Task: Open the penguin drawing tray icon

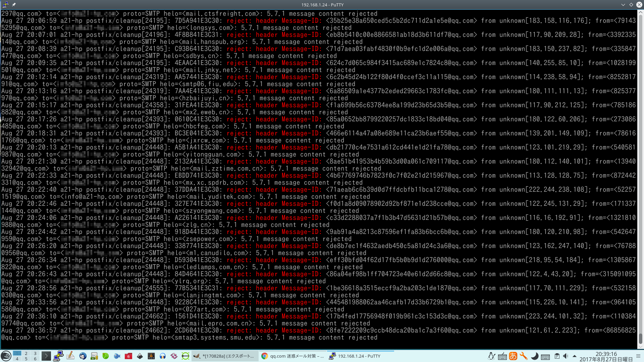Action: 492,356
